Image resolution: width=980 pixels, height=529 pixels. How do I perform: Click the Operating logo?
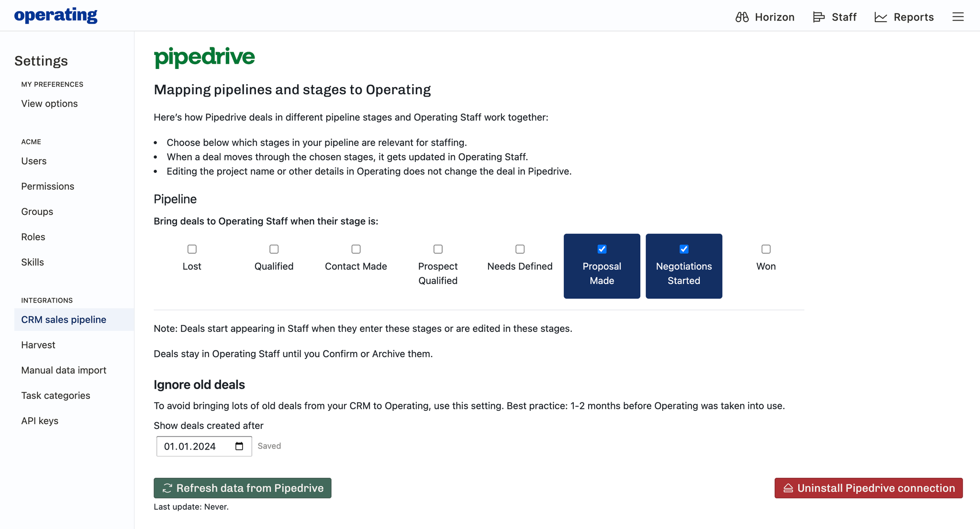(56, 15)
